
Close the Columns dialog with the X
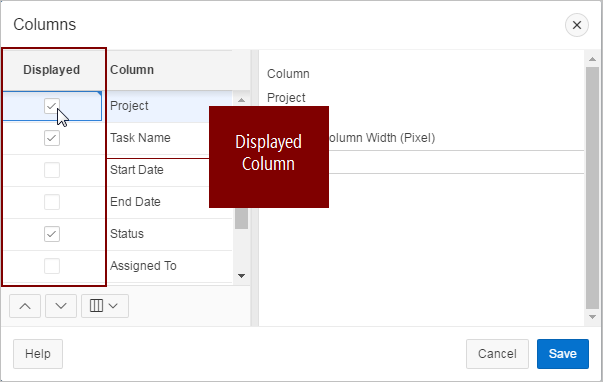pyautogui.click(x=576, y=25)
